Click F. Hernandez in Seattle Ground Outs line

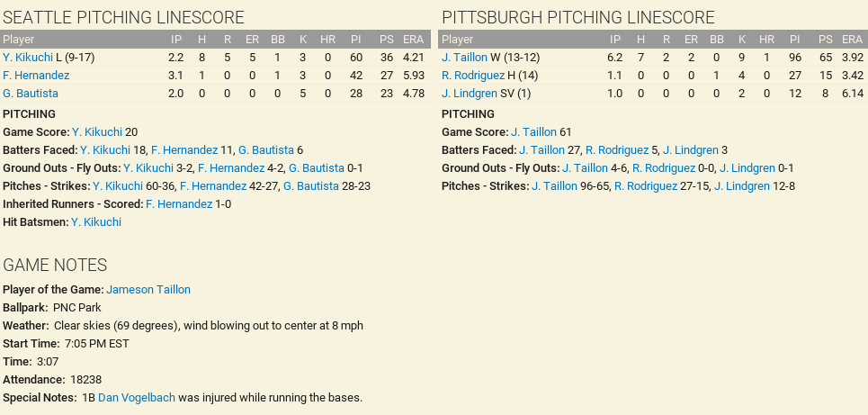tap(231, 168)
